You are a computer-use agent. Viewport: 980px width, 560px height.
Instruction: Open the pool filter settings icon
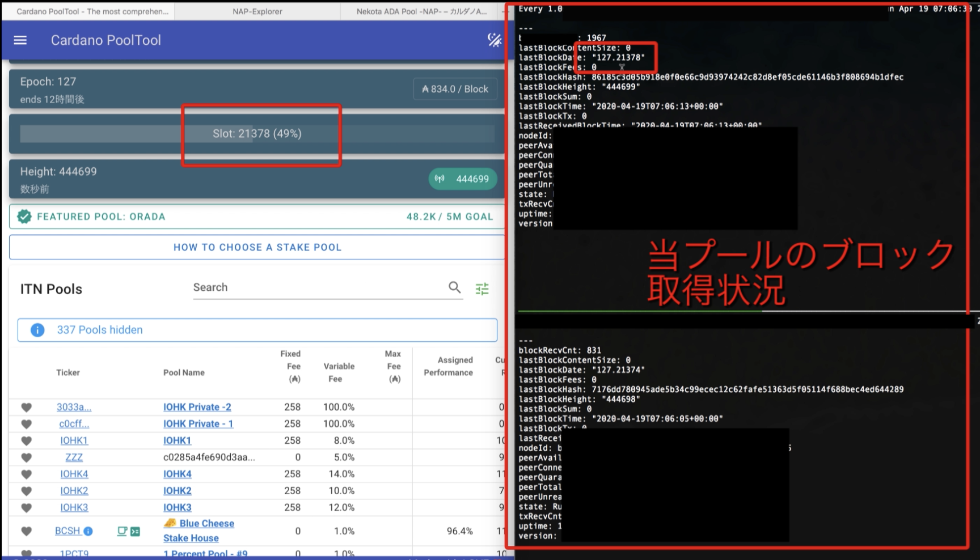click(482, 289)
